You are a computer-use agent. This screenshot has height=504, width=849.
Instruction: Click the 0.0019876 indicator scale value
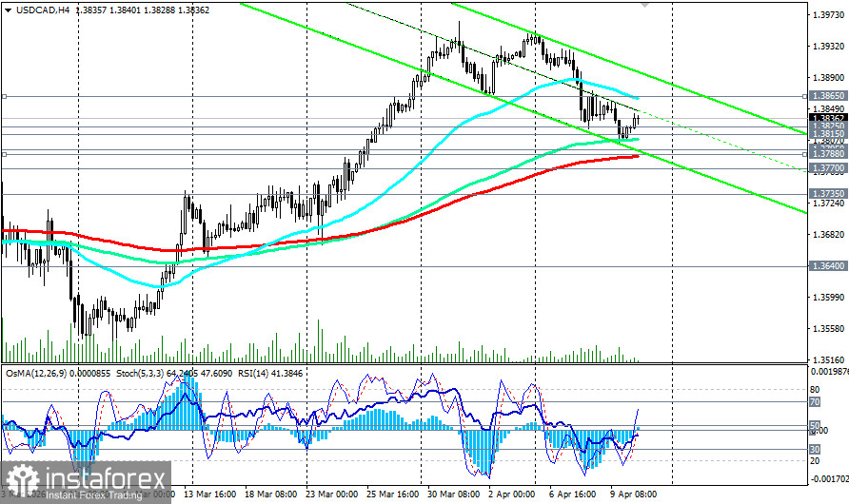[829, 371]
